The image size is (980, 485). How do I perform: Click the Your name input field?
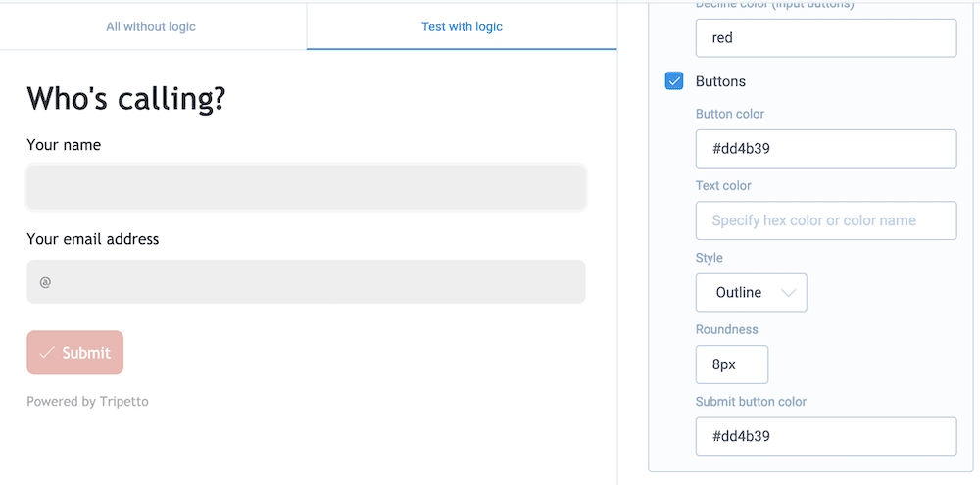pyautogui.click(x=306, y=187)
